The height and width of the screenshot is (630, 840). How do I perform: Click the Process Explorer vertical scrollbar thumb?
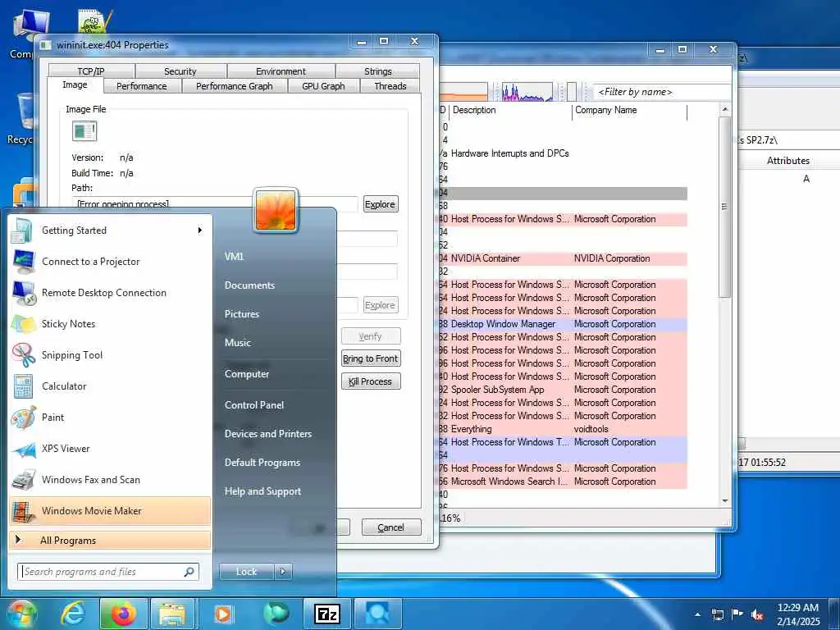pyautogui.click(x=724, y=207)
